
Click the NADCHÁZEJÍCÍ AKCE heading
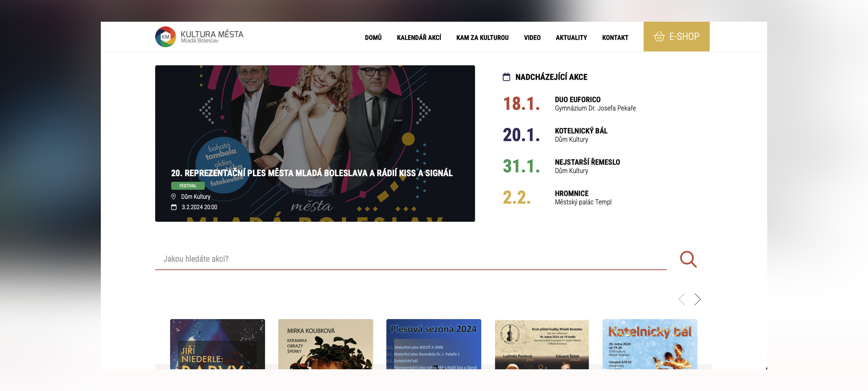point(551,77)
